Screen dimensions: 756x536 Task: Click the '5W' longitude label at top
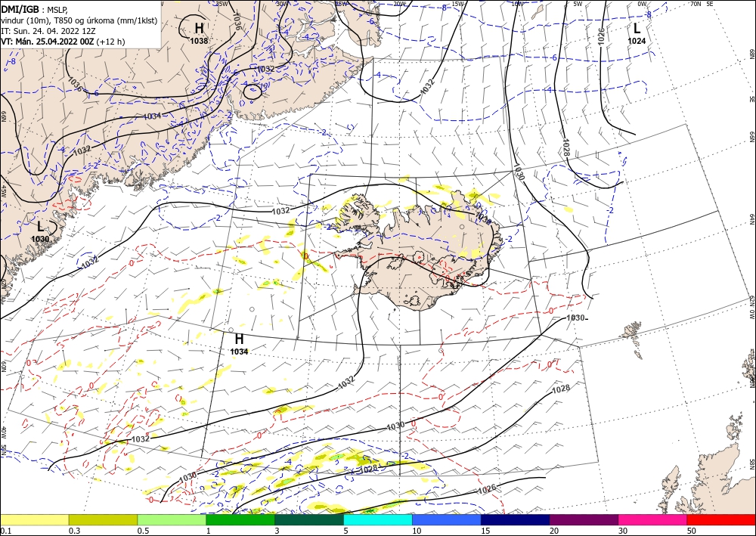[x=578, y=4]
